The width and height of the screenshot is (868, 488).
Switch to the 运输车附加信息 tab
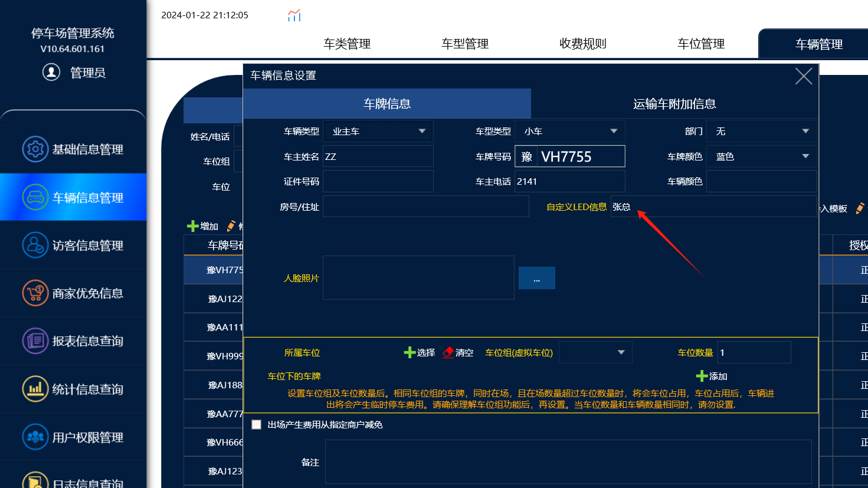point(674,104)
